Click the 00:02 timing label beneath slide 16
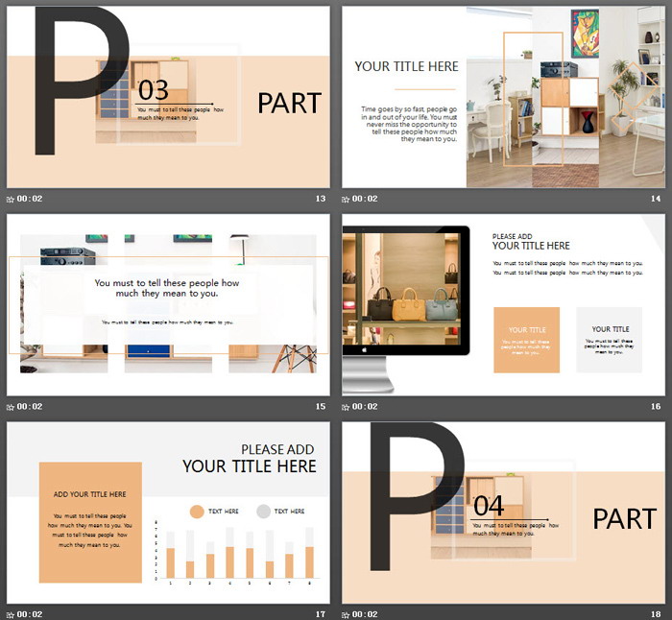672x620 pixels. 366,406
